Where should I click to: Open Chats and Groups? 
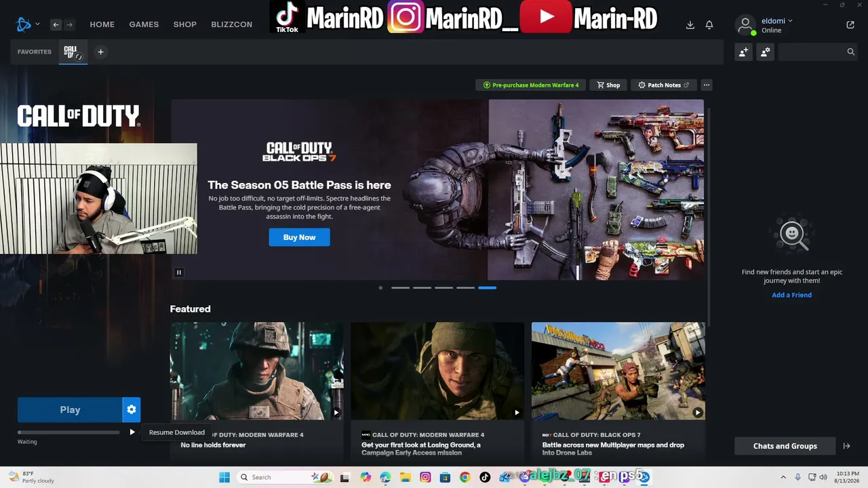click(785, 446)
